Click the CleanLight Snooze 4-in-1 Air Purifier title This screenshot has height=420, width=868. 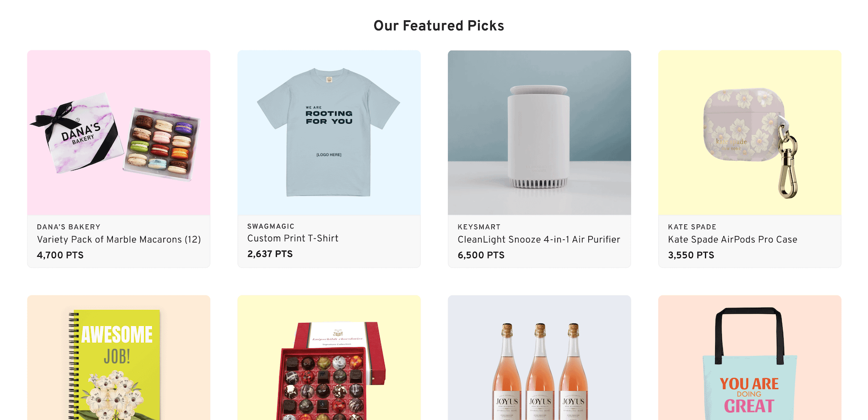click(x=539, y=239)
